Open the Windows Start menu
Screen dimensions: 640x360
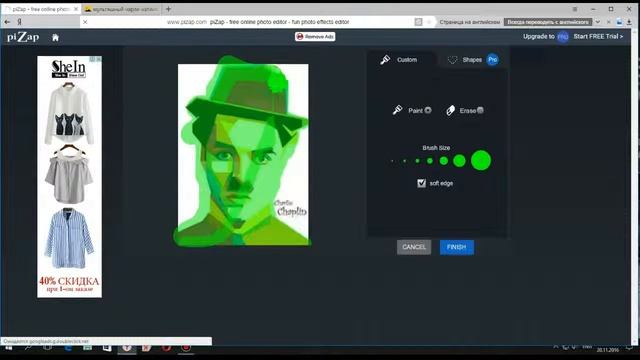tap(8, 348)
